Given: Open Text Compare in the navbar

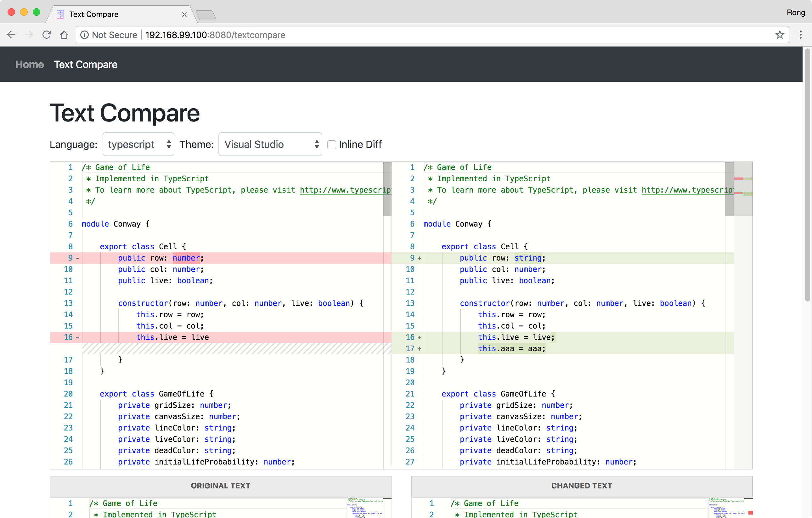Looking at the screenshot, I should click(x=86, y=65).
